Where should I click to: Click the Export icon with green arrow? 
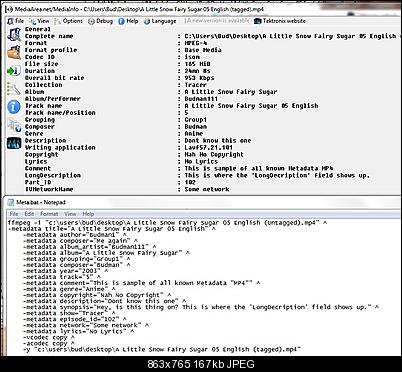[x=14, y=71]
